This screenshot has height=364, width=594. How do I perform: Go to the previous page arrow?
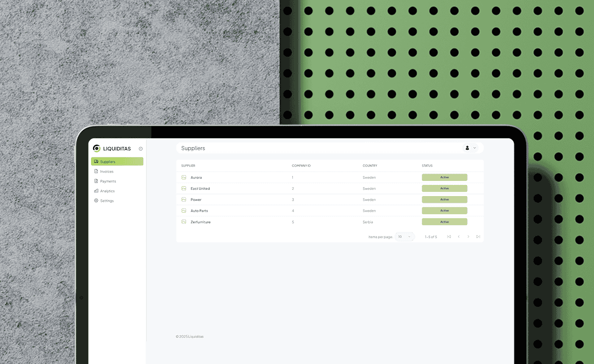(459, 237)
